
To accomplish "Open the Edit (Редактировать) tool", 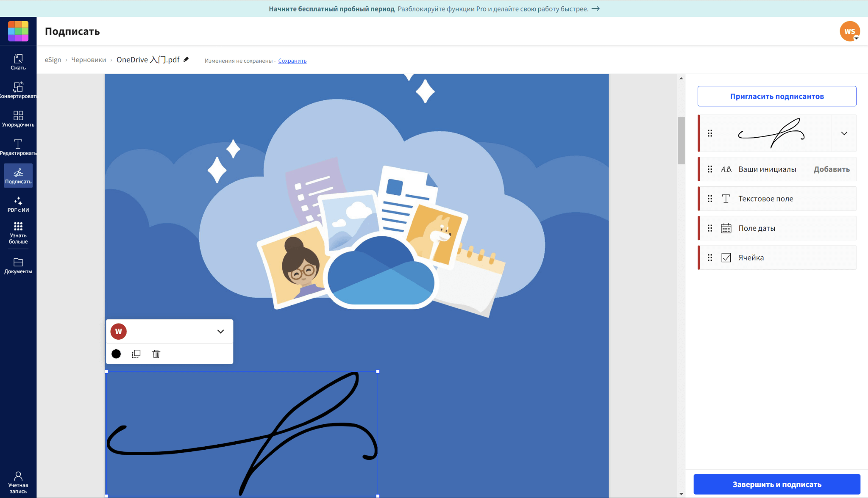I will click(x=18, y=147).
